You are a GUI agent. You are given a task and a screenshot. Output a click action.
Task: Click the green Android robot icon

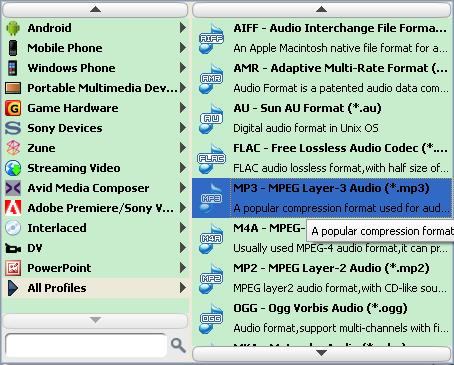click(13, 28)
